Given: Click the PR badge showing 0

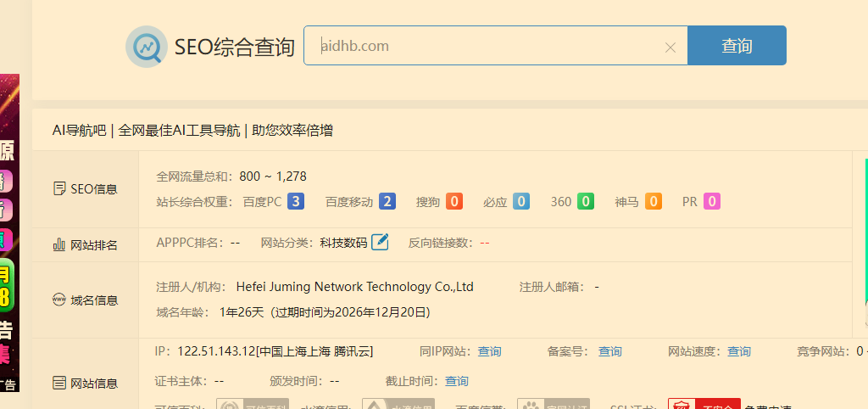Looking at the screenshot, I should (x=712, y=201).
